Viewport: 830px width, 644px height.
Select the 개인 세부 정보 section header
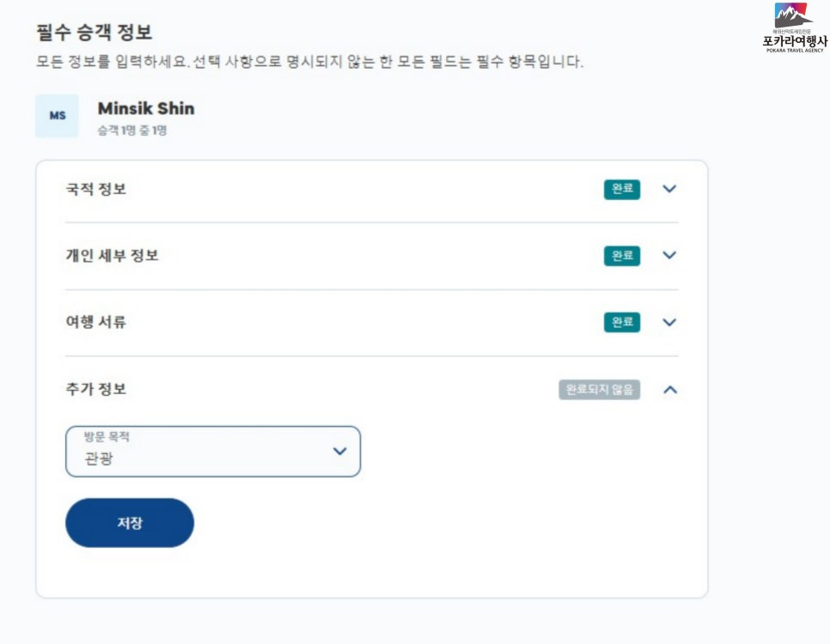112,255
